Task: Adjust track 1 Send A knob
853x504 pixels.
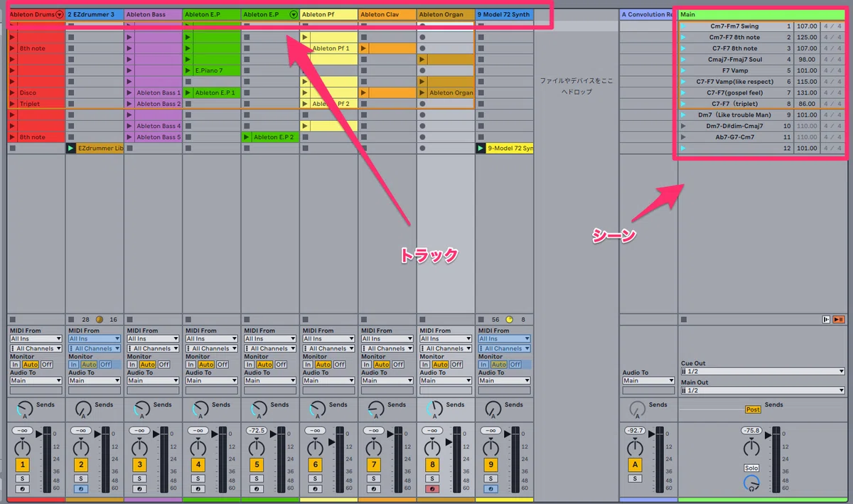Action: 23,409
